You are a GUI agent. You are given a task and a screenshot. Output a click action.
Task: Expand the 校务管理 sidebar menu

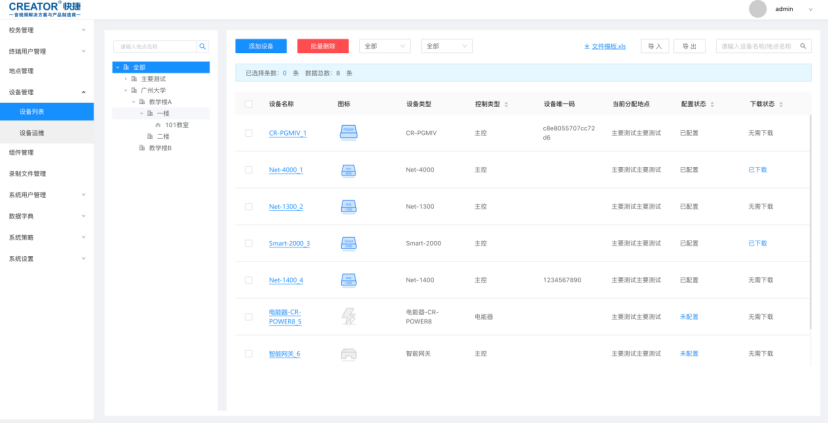pos(45,30)
